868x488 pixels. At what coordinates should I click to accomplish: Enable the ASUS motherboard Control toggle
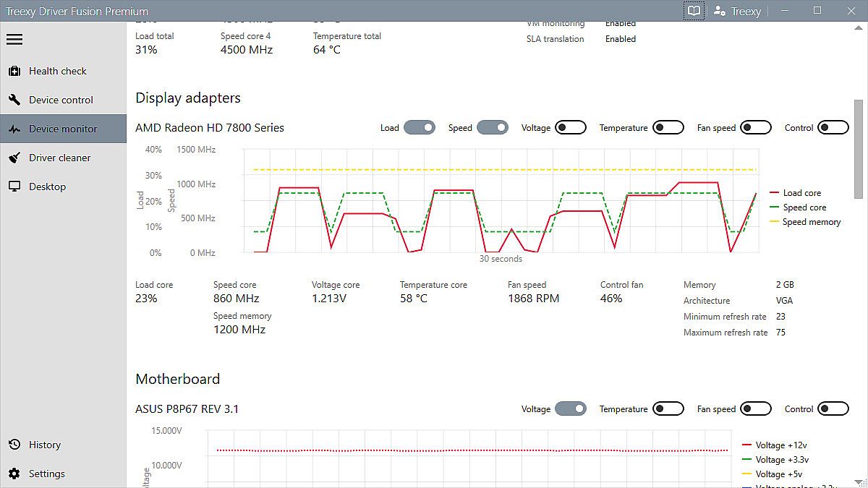pos(833,409)
